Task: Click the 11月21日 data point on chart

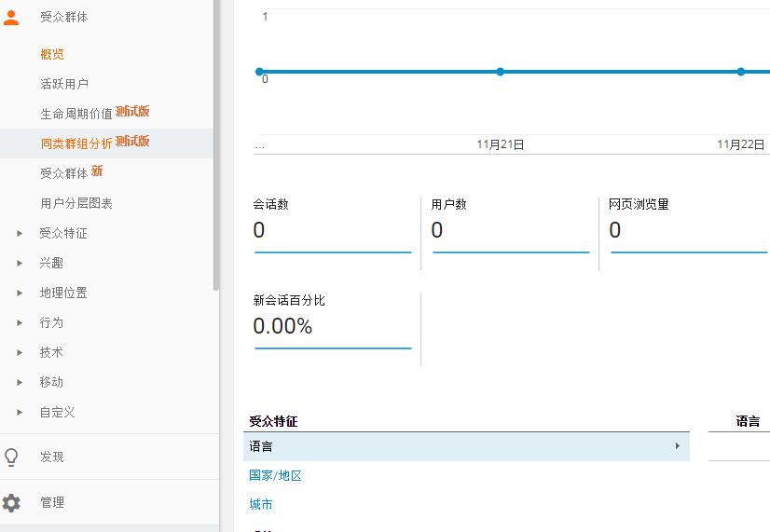Action: [501, 72]
